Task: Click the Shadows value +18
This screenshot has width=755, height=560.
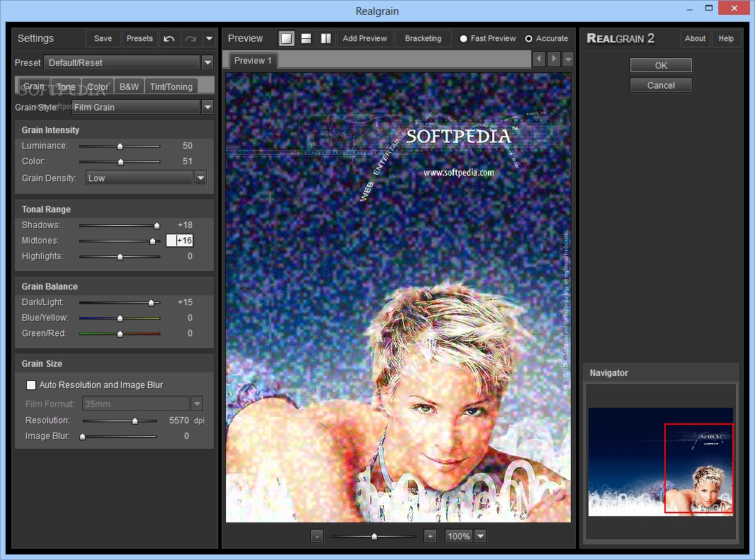Action: click(x=185, y=225)
